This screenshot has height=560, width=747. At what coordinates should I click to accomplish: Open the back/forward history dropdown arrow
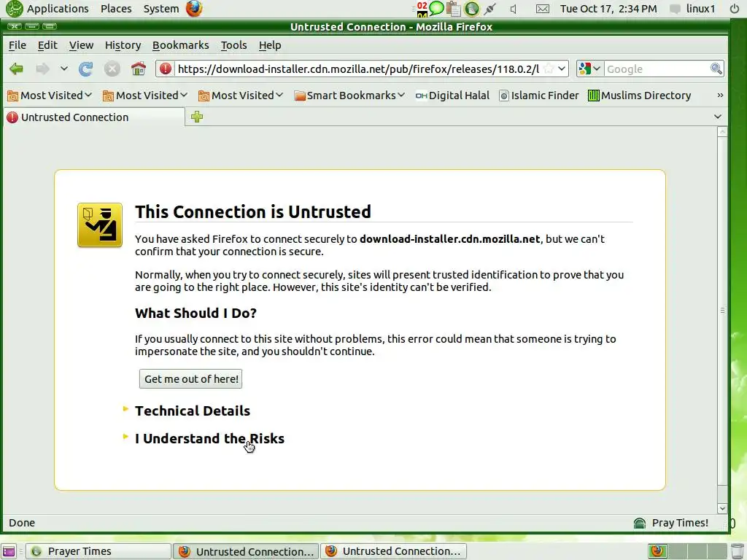pos(64,69)
